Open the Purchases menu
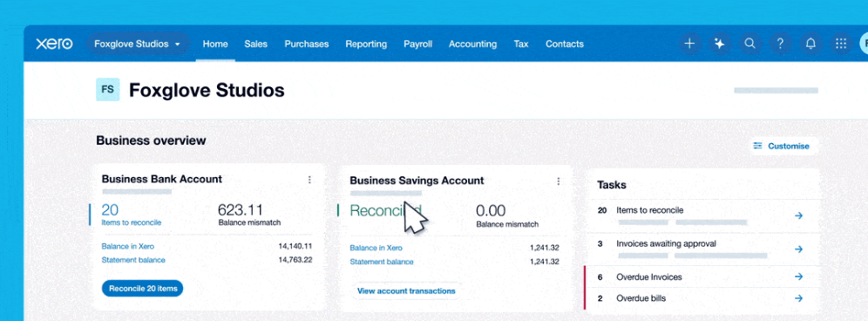 tap(307, 44)
